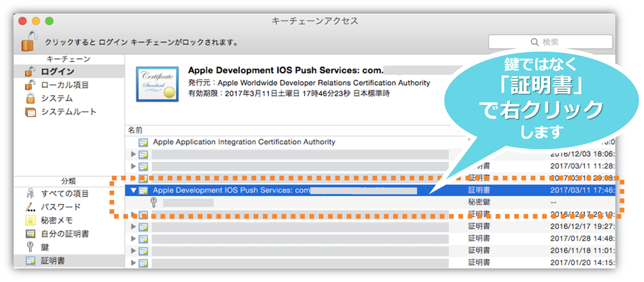The height and width of the screenshot is (282, 644).
Task: Click 証明書 kind cell in row dated 2016/11/18 11:01
Action: point(479,251)
